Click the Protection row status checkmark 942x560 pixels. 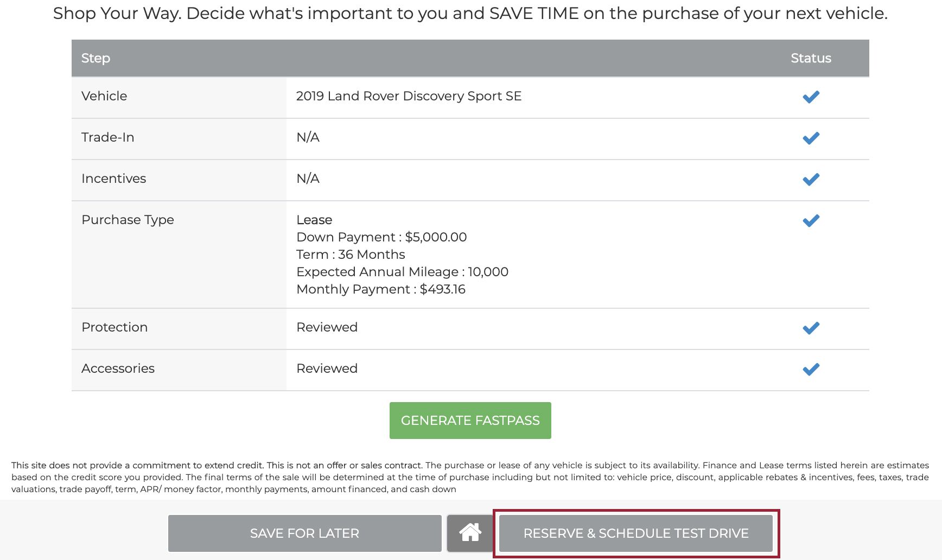811,328
